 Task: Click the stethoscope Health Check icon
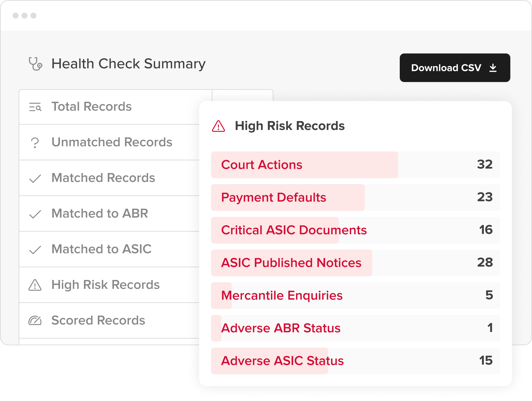(35, 64)
